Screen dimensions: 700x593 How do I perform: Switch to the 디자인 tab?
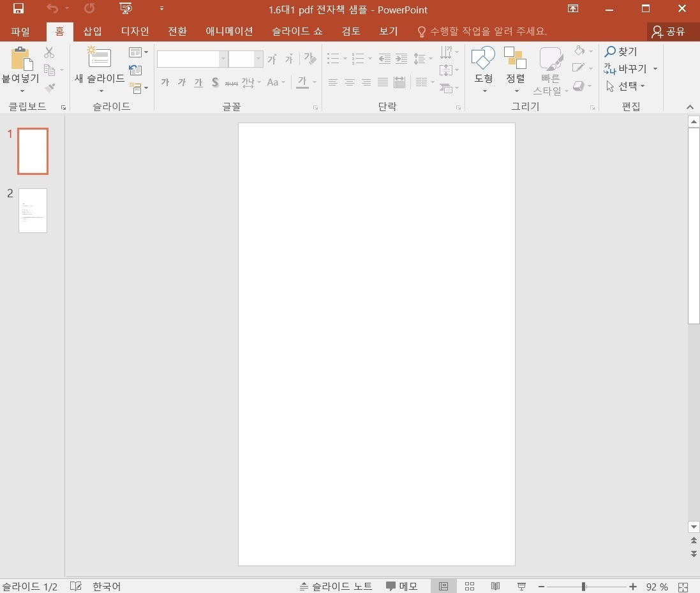[135, 31]
